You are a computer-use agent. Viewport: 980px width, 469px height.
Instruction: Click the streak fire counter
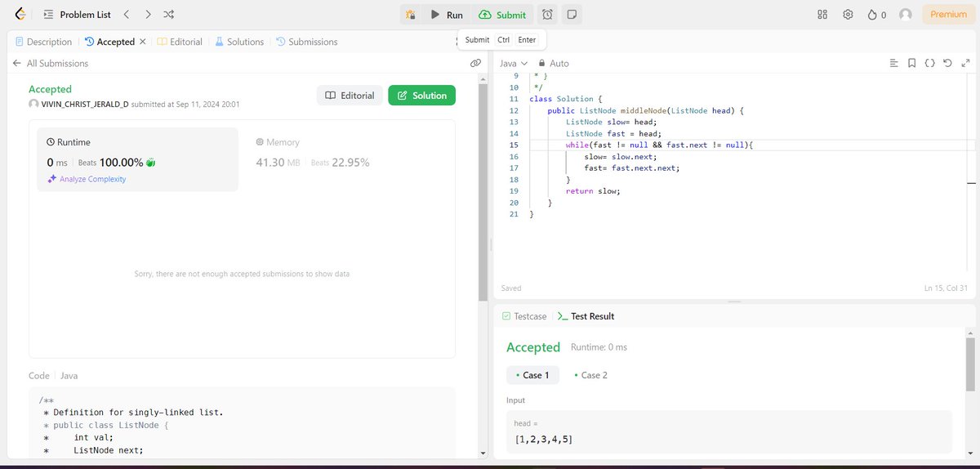click(x=876, y=15)
